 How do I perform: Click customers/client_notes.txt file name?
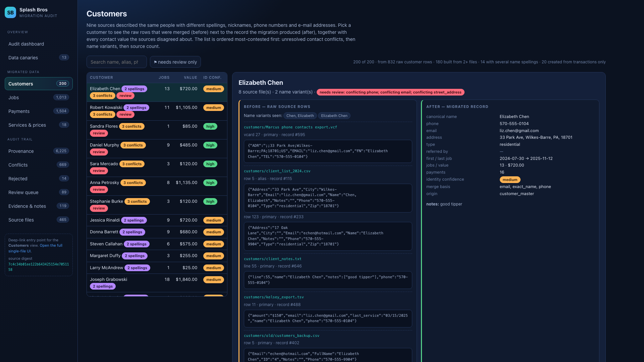(273, 259)
